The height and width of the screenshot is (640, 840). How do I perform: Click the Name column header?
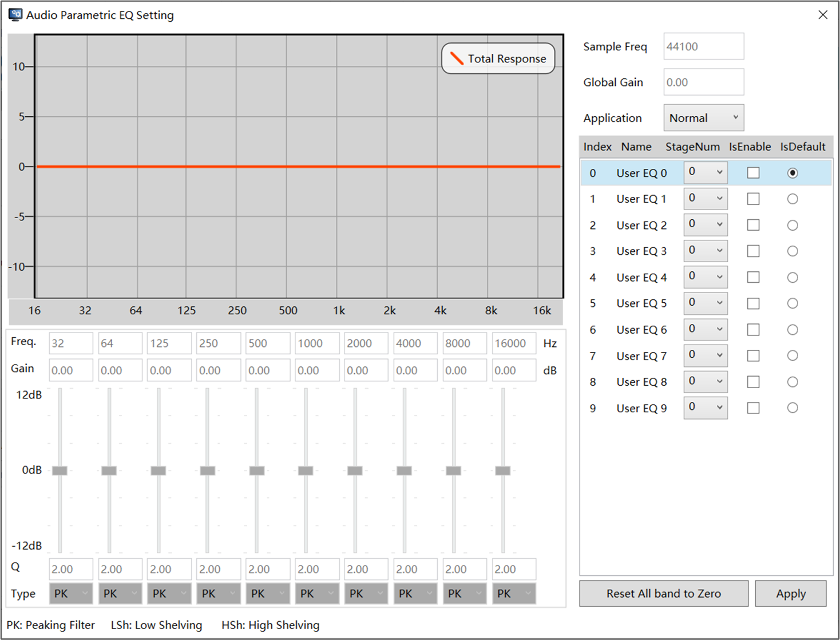(x=636, y=147)
